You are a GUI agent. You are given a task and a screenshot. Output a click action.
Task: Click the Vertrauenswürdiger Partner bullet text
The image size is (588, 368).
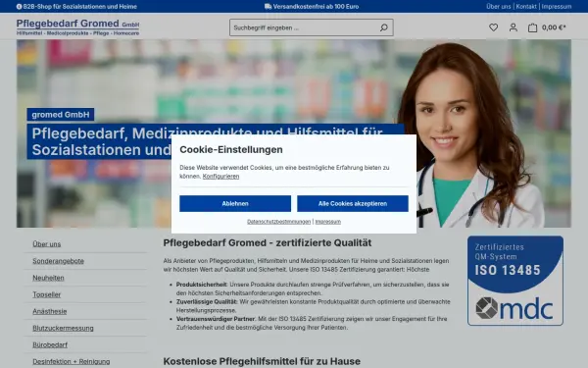pyautogui.click(x=312, y=323)
